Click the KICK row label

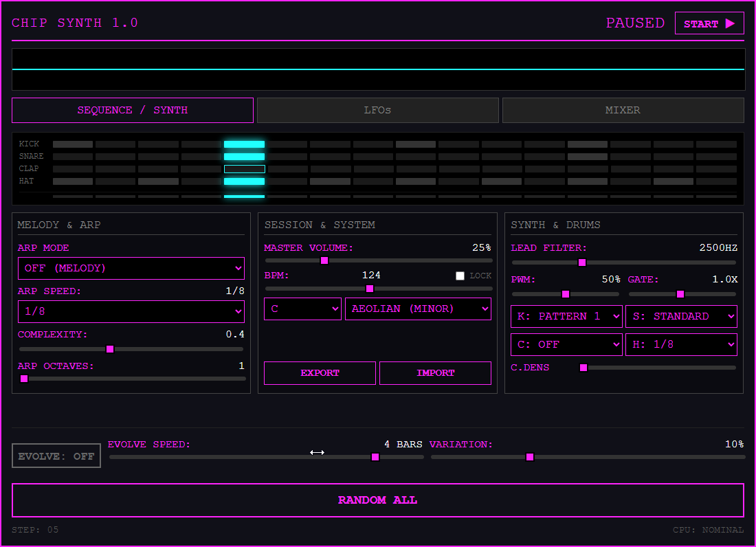point(29,144)
